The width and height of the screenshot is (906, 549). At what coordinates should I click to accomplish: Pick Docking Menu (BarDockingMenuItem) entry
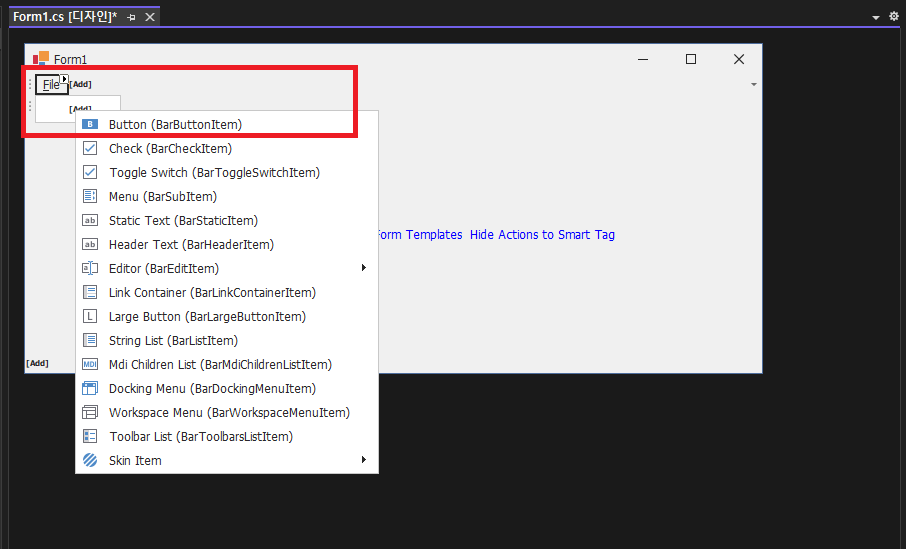click(227, 388)
